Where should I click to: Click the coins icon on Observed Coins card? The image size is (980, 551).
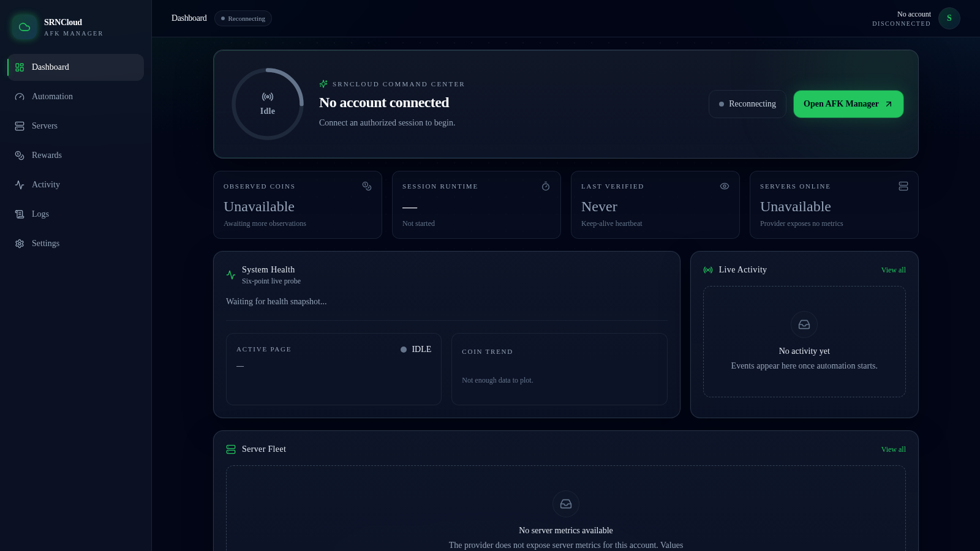367,186
